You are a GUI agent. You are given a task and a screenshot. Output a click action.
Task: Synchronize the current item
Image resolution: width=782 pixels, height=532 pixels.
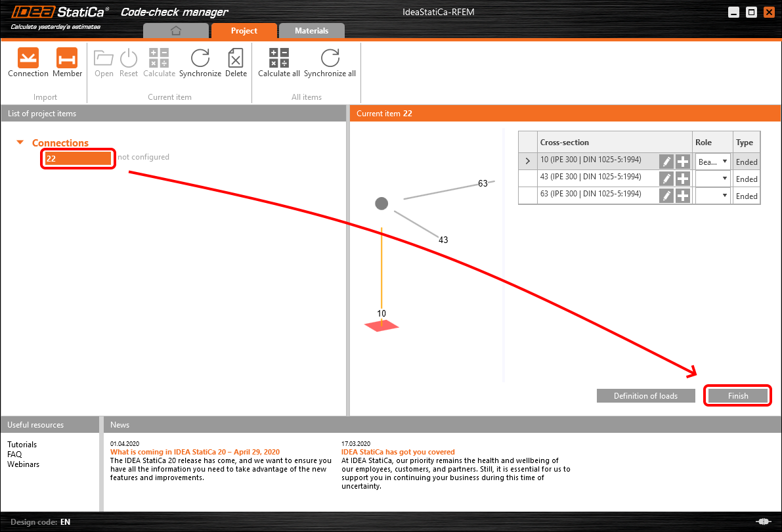200,62
